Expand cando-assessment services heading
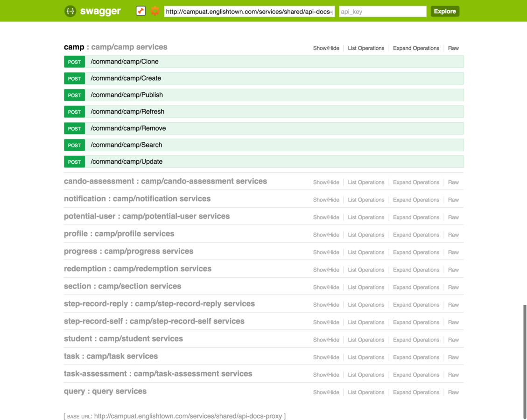The height and width of the screenshot is (420, 527). [x=165, y=181]
